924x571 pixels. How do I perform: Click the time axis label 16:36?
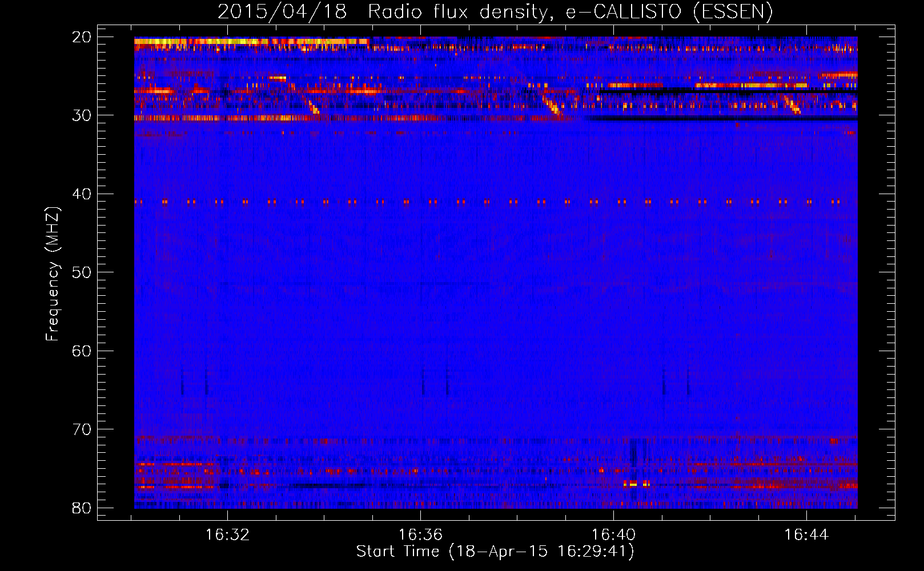421,535
